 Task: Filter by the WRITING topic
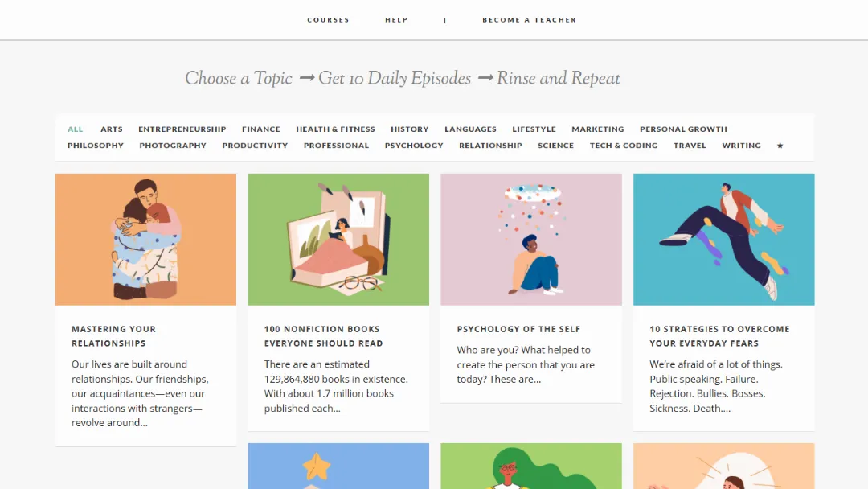pos(741,146)
